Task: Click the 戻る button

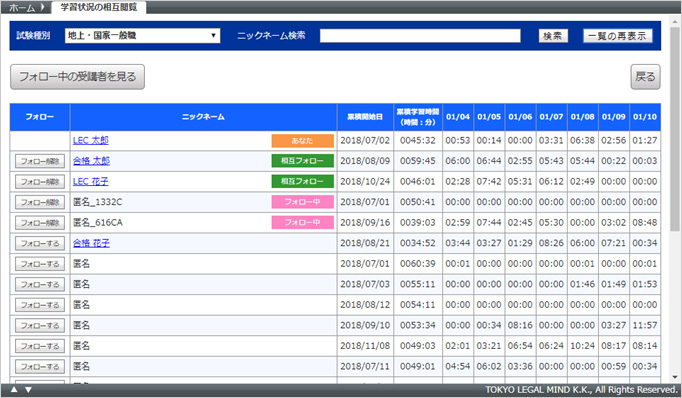Action: click(645, 77)
